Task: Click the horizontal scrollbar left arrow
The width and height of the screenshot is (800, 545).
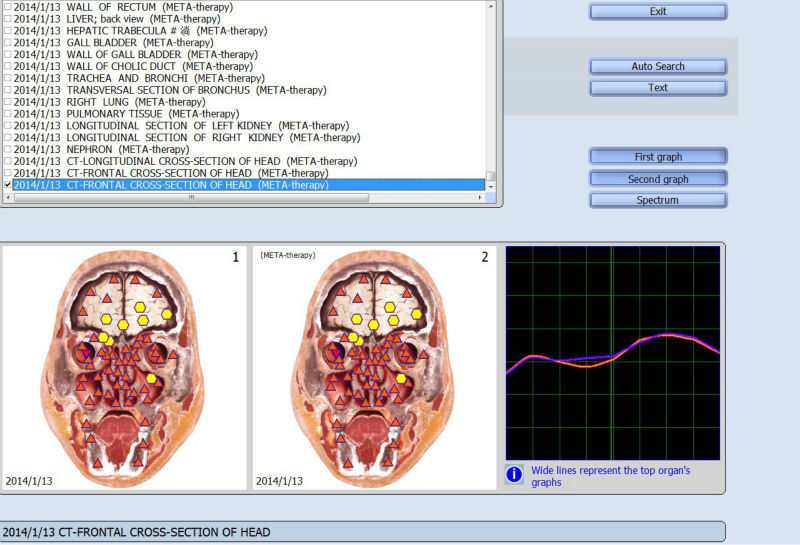Action: (x=8, y=197)
